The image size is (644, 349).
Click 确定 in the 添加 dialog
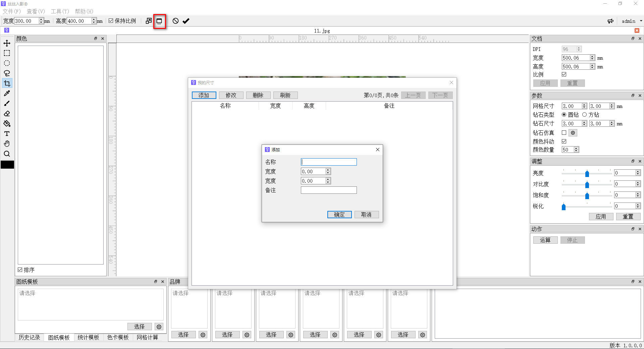click(339, 215)
